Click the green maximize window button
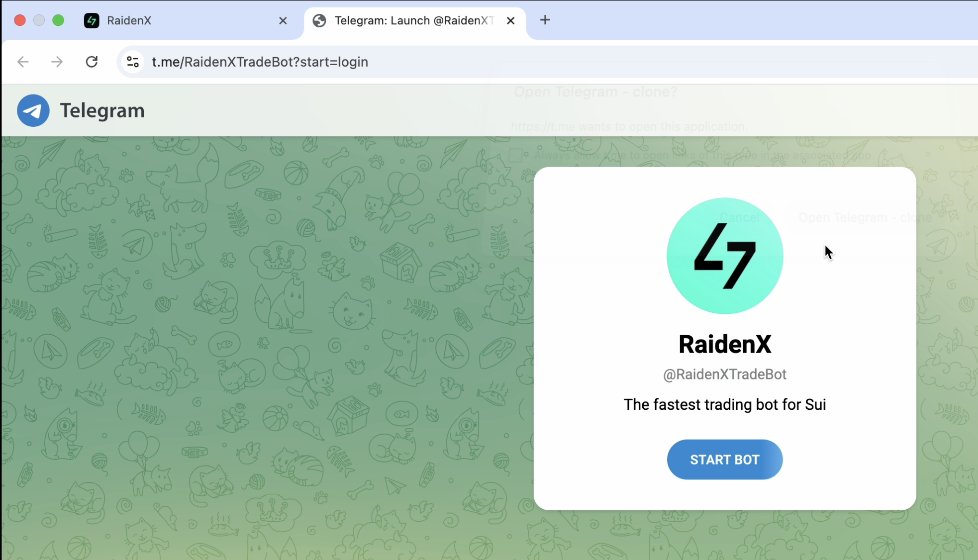 58,20
